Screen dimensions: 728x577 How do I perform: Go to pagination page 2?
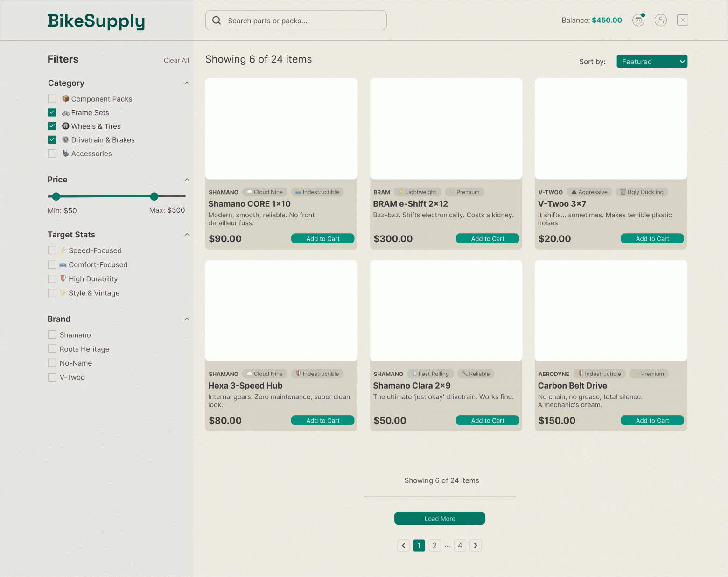click(434, 545)
